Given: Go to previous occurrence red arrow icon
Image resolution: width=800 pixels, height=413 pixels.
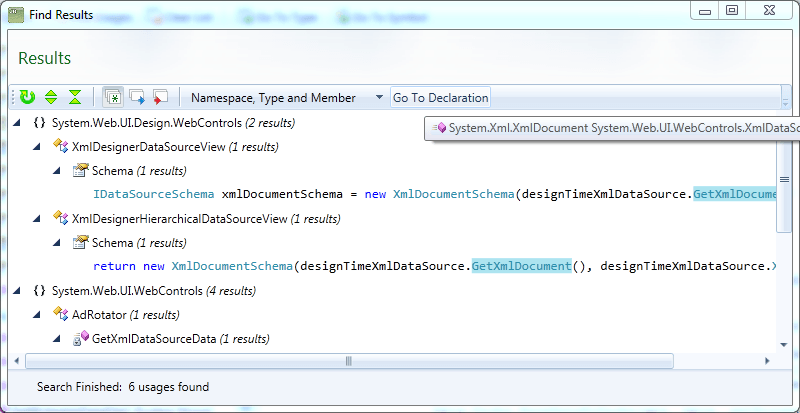Looking at the screenshot, I should (x=161, y=97).
